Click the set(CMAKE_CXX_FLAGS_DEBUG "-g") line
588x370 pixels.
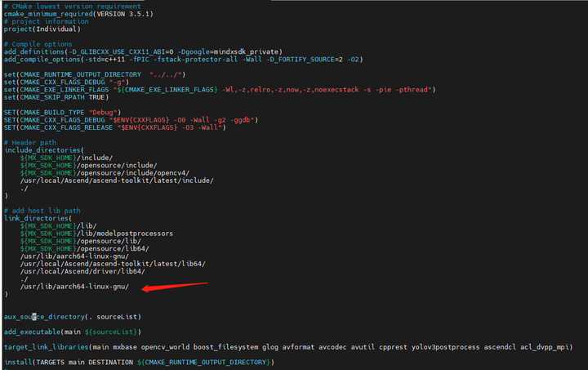pos(66,82)
